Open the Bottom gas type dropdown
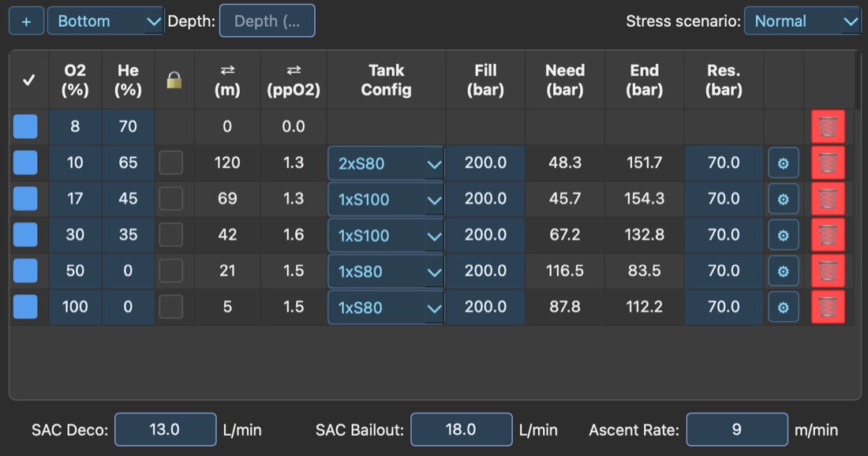868x456 pixels. (x=105, y=21)
